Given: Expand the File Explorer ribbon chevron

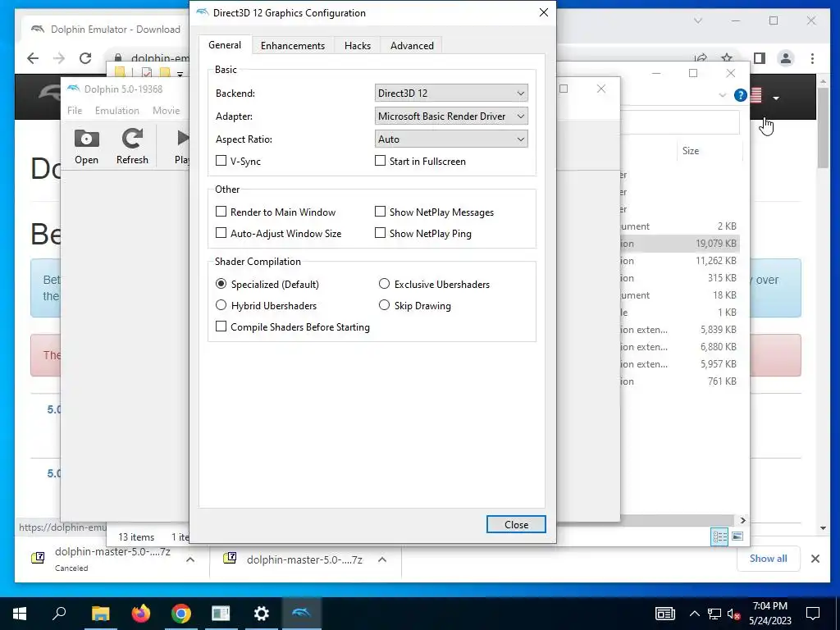Looking at the screenshot, I should 722,95.
